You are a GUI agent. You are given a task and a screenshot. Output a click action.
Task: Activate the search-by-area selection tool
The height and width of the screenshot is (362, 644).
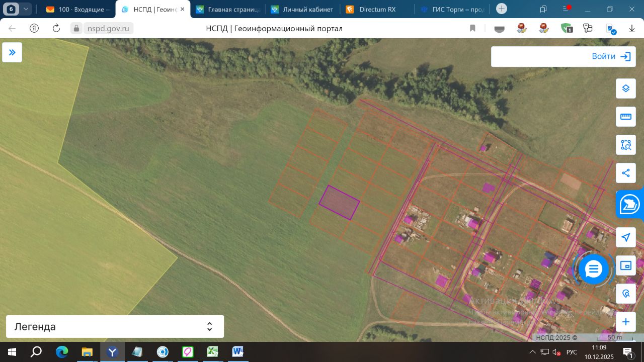(x=626, y=145)
